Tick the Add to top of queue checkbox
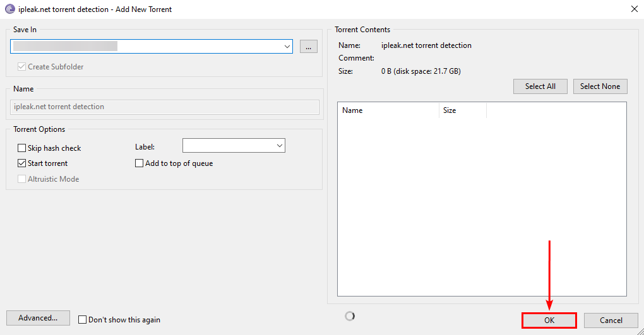The width and height of the screenshot is (644, 335). (140, 163)
